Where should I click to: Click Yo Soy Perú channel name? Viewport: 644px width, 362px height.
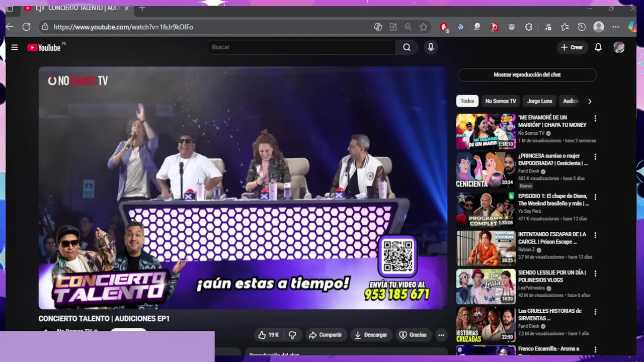click(531, 211)
